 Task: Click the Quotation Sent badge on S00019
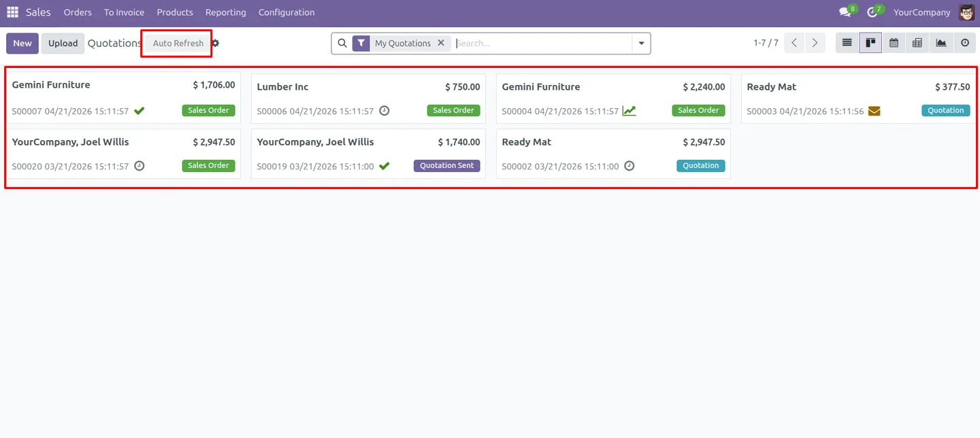coord(447,165)
